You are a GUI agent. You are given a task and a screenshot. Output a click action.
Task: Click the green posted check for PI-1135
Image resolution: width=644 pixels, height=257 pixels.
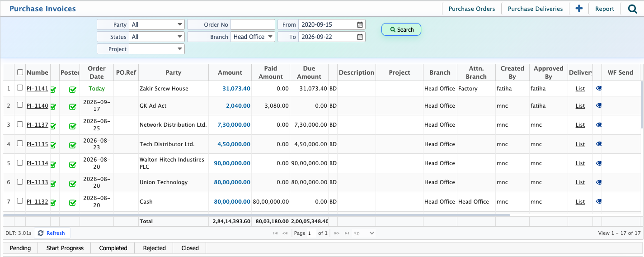pyautogui.click(x=72, y=145)
